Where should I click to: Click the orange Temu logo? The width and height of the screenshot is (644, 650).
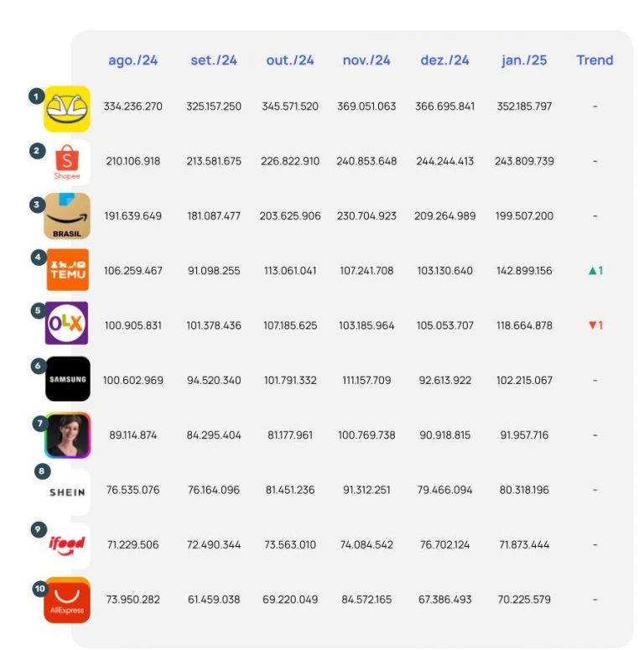tap(67, 270)
